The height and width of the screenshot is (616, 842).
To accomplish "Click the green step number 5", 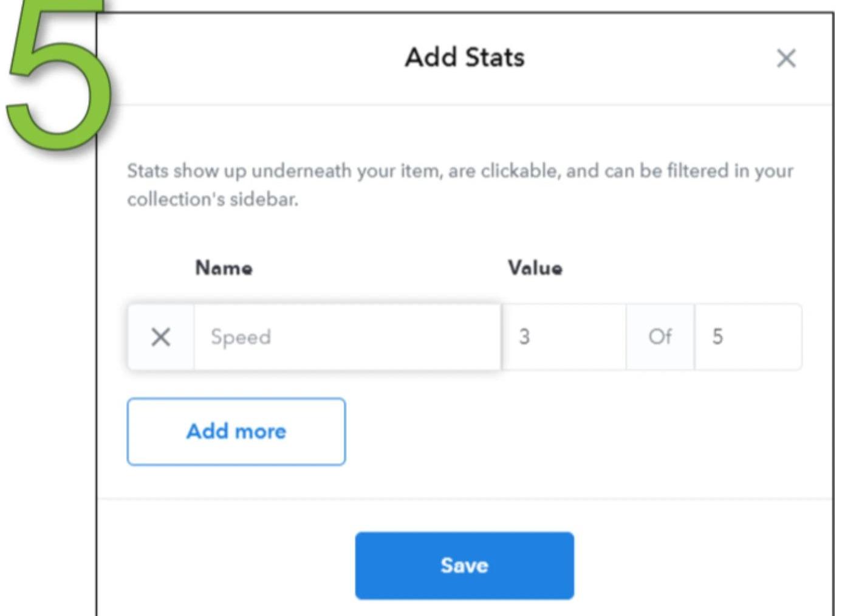I will pos(58,72).
